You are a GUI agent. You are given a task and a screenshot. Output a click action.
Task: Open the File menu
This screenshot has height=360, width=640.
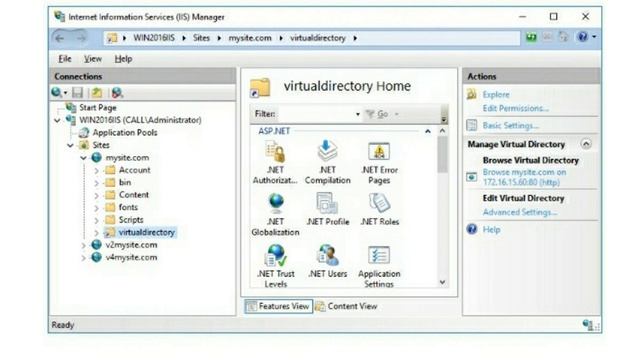64,59
